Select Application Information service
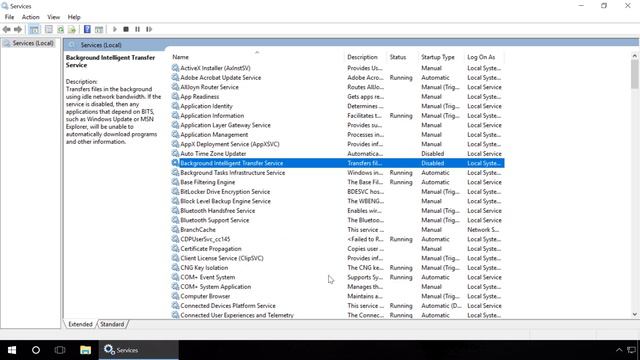640x360 pixels. coord(212,116)
